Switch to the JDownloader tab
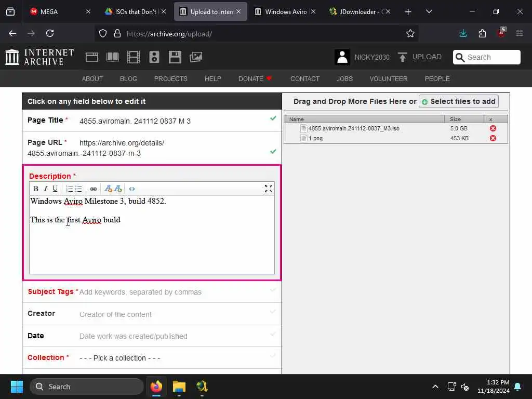Image resolution: width=532 pixels, height=399 pixels. pyautogui.click(x=360, y=11)
